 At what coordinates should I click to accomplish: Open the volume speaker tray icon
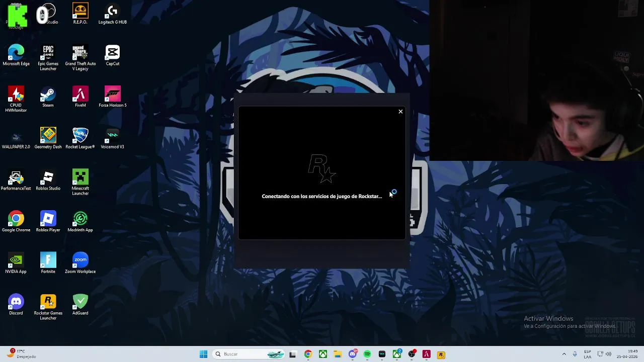click(x=609, y=354)
